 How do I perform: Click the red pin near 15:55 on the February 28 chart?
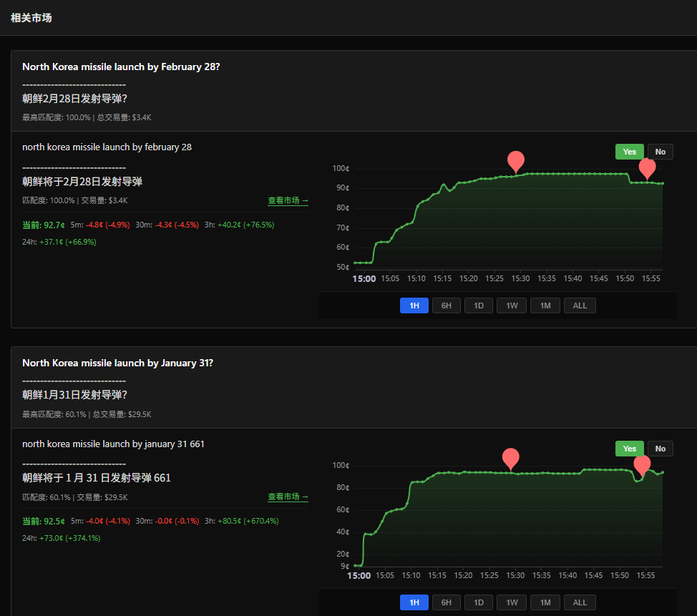coord(647,167)
